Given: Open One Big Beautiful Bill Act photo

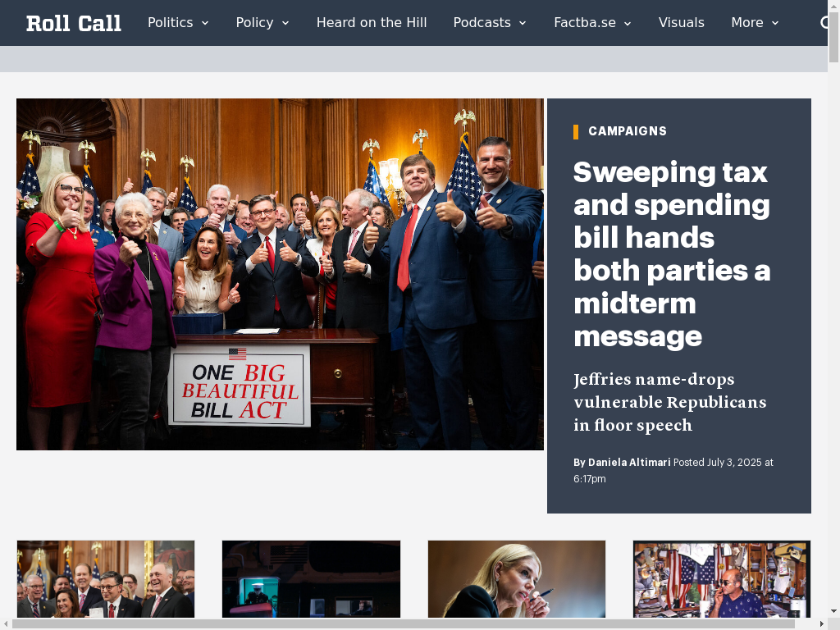Looking at the screenshot, I should tap(281, 274).
